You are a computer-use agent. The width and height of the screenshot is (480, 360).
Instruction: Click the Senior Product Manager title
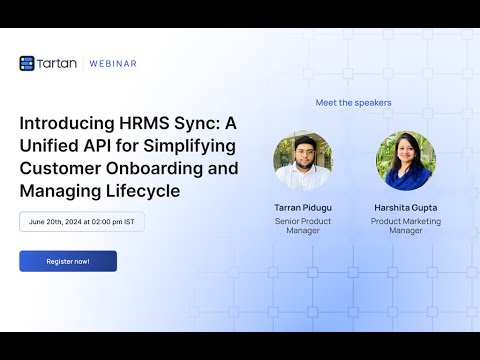coord(303,226)
